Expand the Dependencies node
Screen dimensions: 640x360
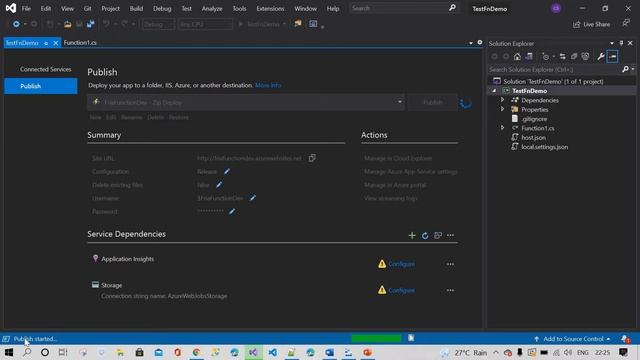(x=502, y=100)
